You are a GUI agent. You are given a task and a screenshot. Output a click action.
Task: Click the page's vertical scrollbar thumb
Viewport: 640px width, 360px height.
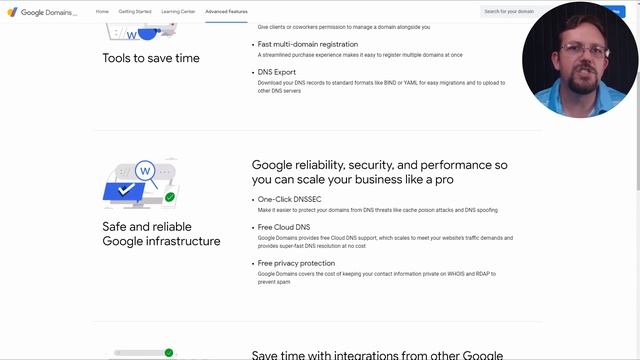click(x=638, y=98)
